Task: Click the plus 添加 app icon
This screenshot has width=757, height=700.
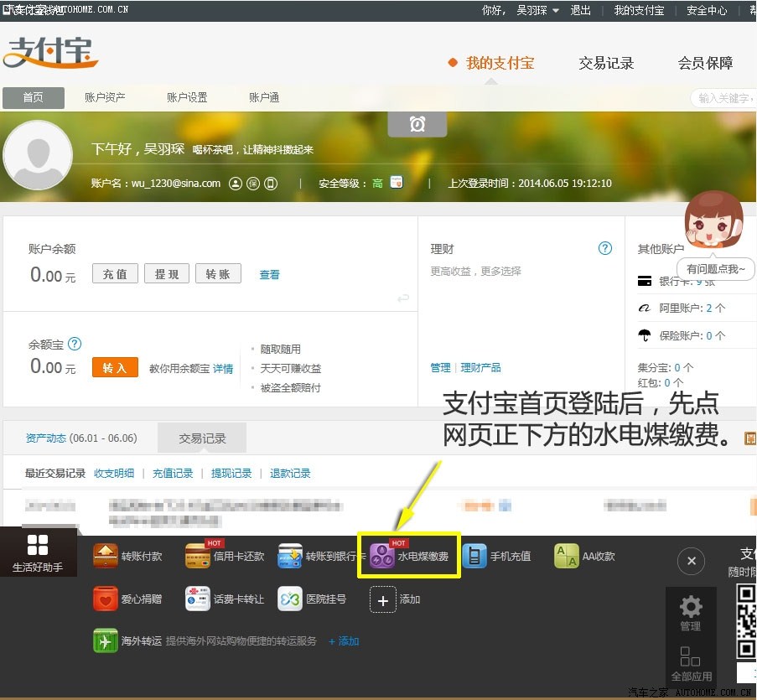Action: (x=382, y=599)
